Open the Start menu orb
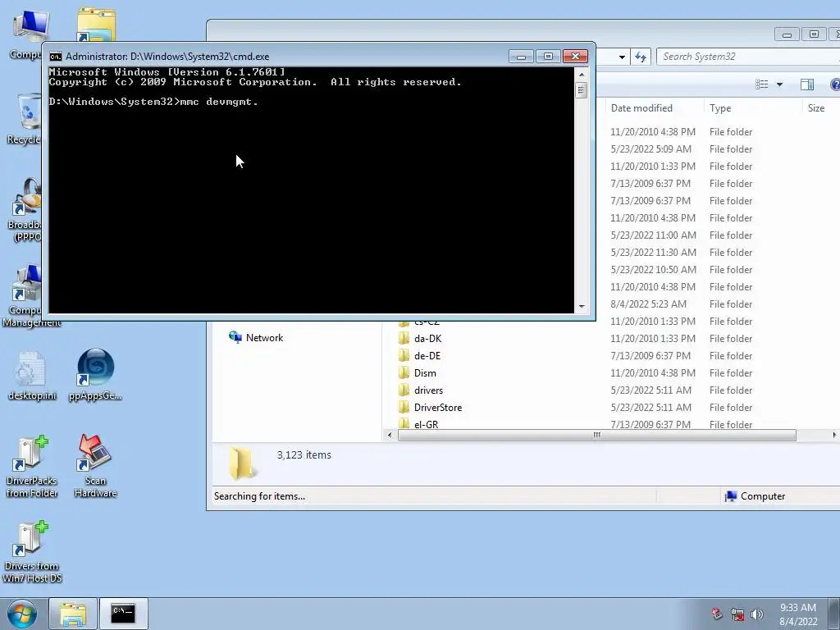Screen dimensions: 840x630 tap(22, 614)
